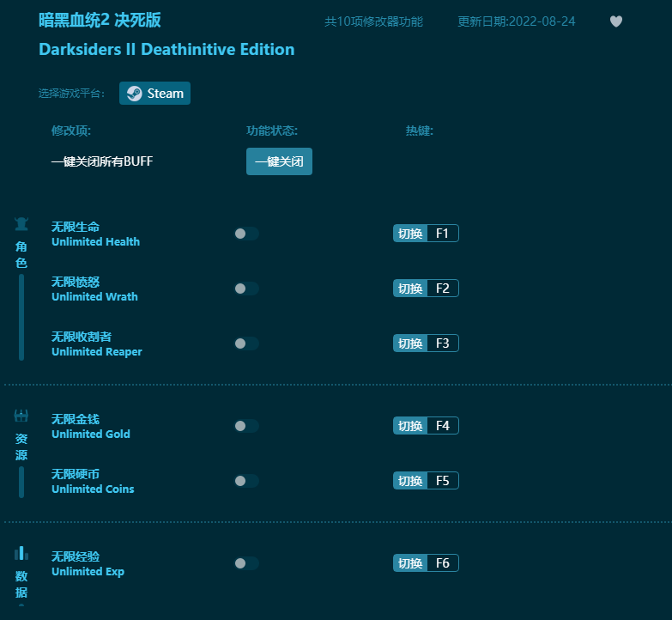
Task: Click the 切换 button for F3 hotkey
Action: pyautogui.click(x=410, y=343)
